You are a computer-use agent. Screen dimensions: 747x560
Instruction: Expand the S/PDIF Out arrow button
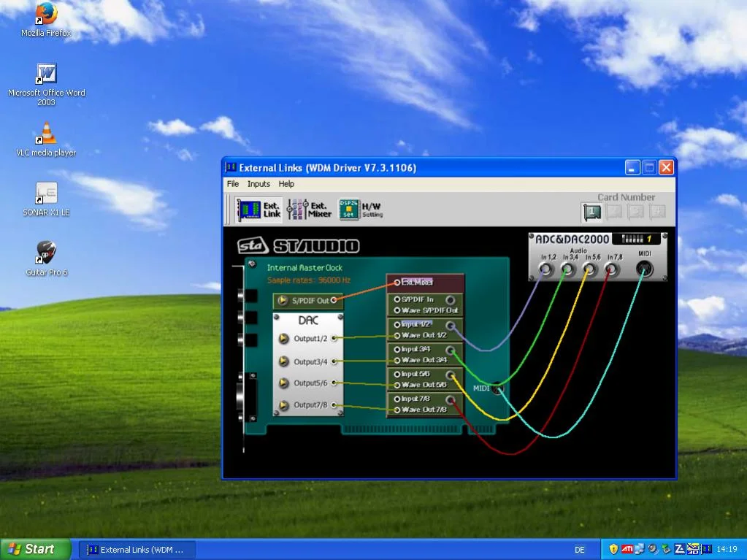283,301
